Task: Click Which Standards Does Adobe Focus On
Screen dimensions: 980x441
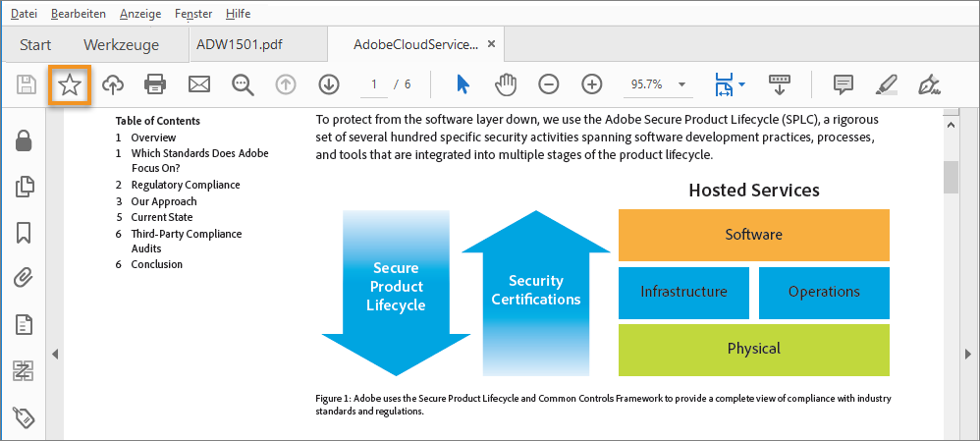Action: click(200, 160)
